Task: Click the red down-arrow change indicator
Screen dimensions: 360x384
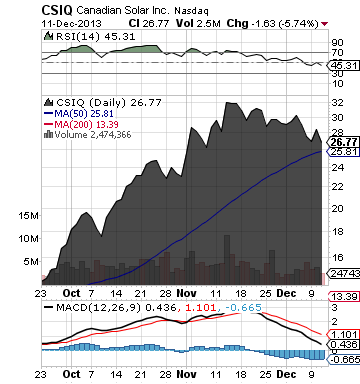Action: [325, 24]
